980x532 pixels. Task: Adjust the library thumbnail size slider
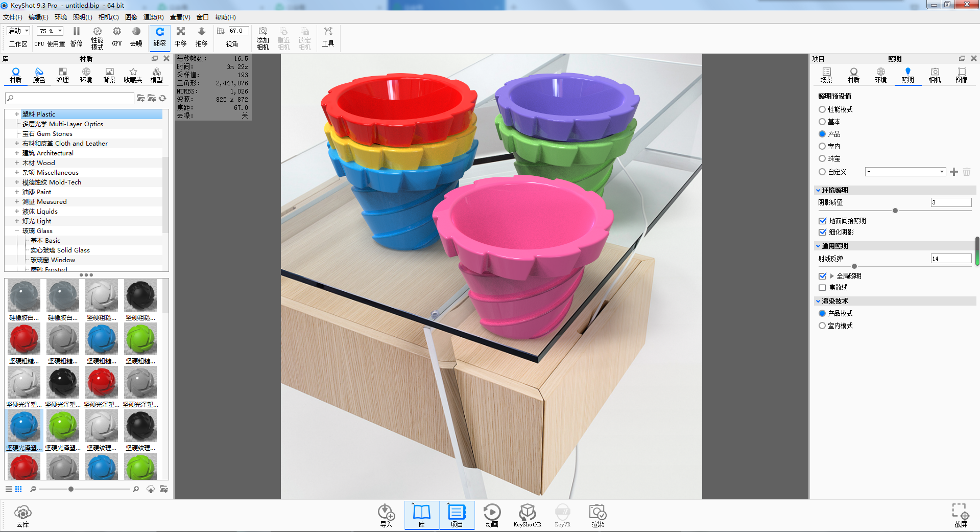(x=71, y=489)
